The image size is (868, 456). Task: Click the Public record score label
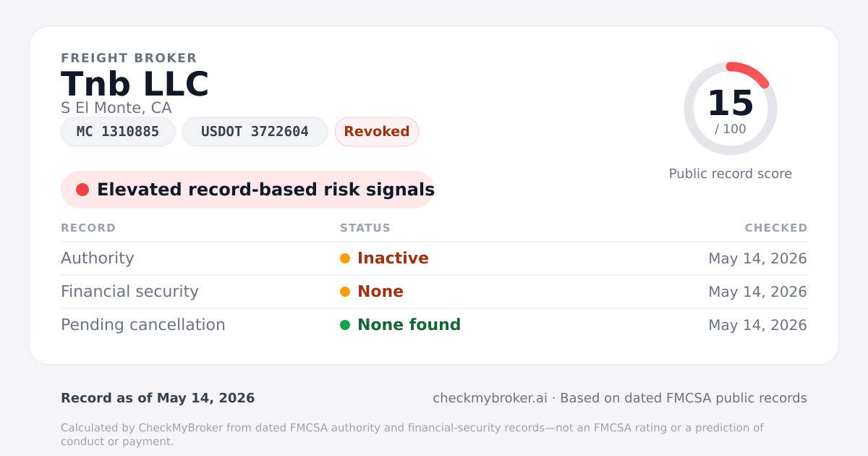click(x=731, y=174)
